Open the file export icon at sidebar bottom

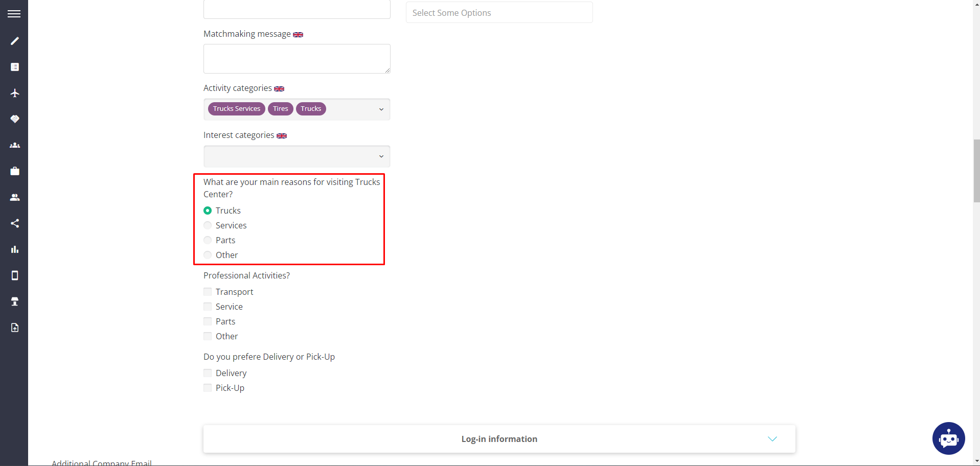[x=14, y=328]
